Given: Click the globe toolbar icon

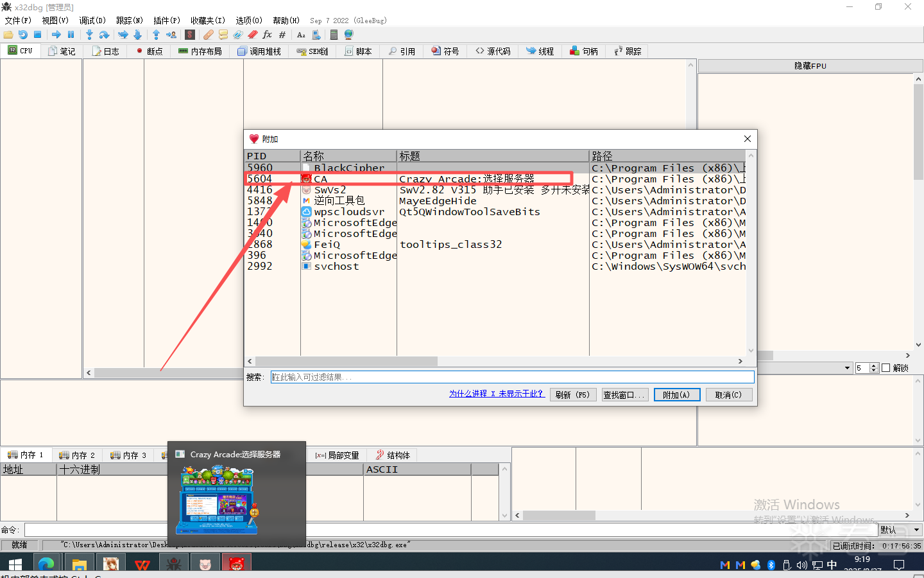Looking at the screenshot, I should coord(348,35).
